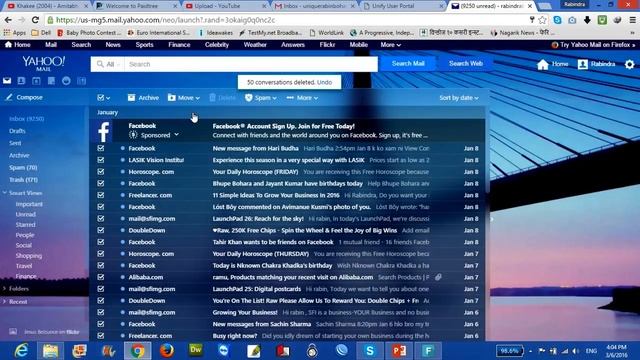Viewport: 640px width, 360px height.
Task: Uncheck the Horoscope FRIDAY email checkbox
Action: [101, 172]
